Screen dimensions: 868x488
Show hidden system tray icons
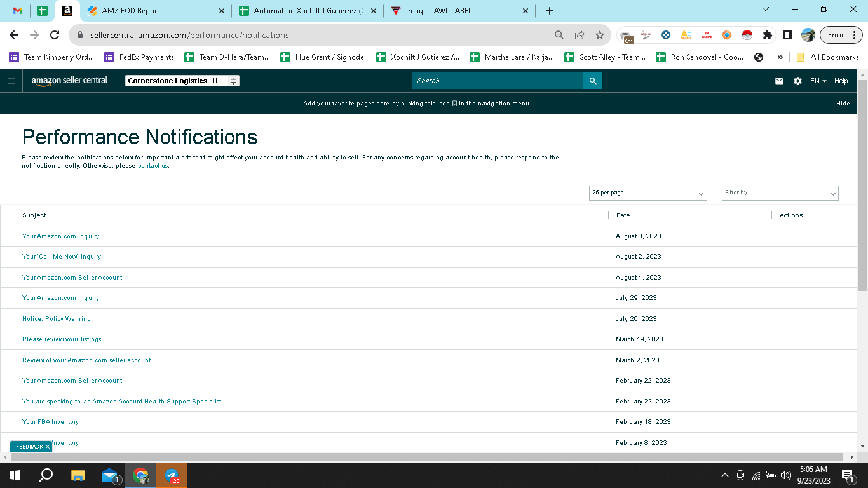(724, 475)
